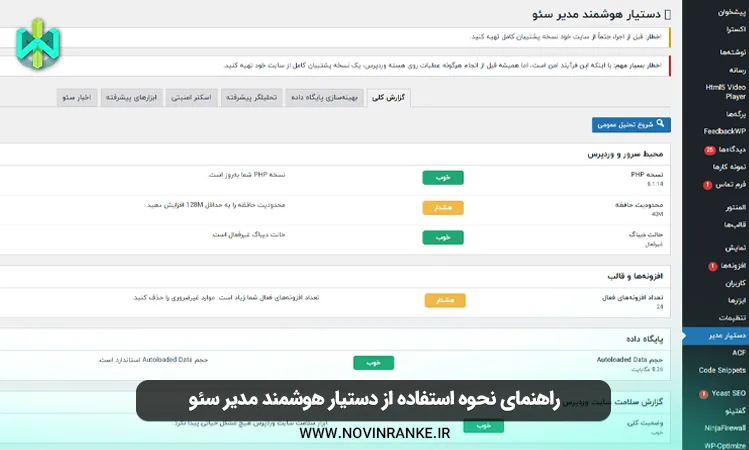
Task: Open the بهینه‌سازی پایگاه داده tab
Action: click(x=324, y=97)
